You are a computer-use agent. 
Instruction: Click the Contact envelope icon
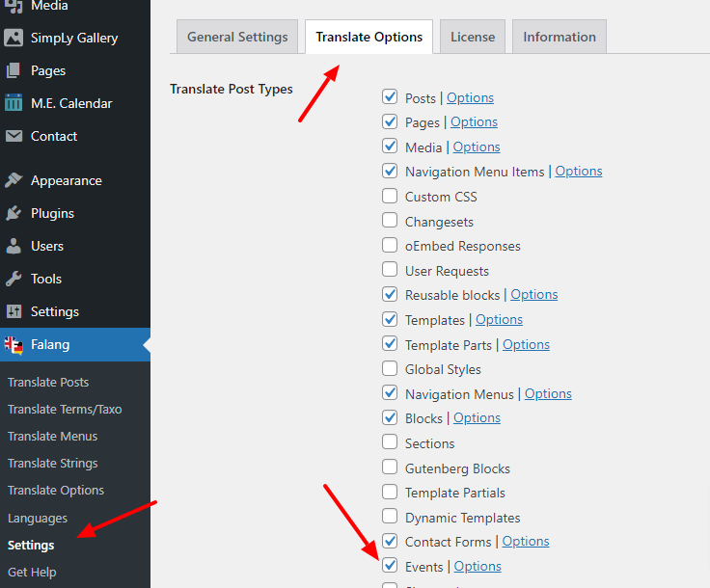[14, 136]
